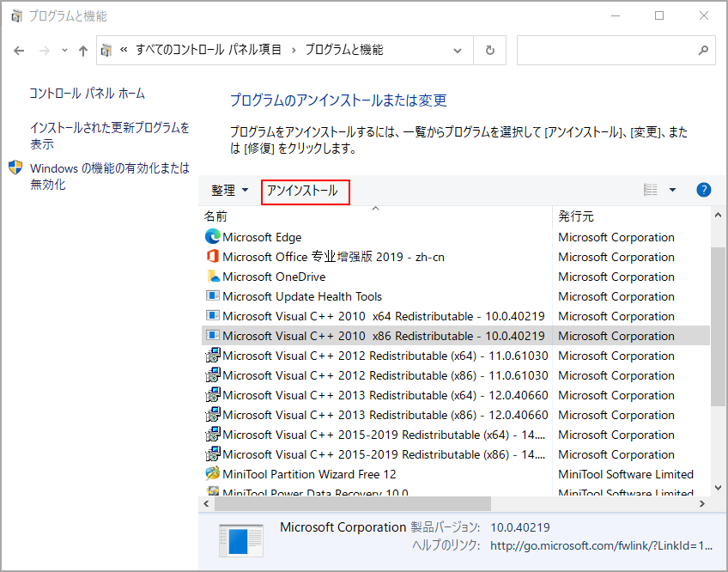Select Microsoft Edge row name
This screenshot has width=728, height=572.
click(x=262, y=237)
